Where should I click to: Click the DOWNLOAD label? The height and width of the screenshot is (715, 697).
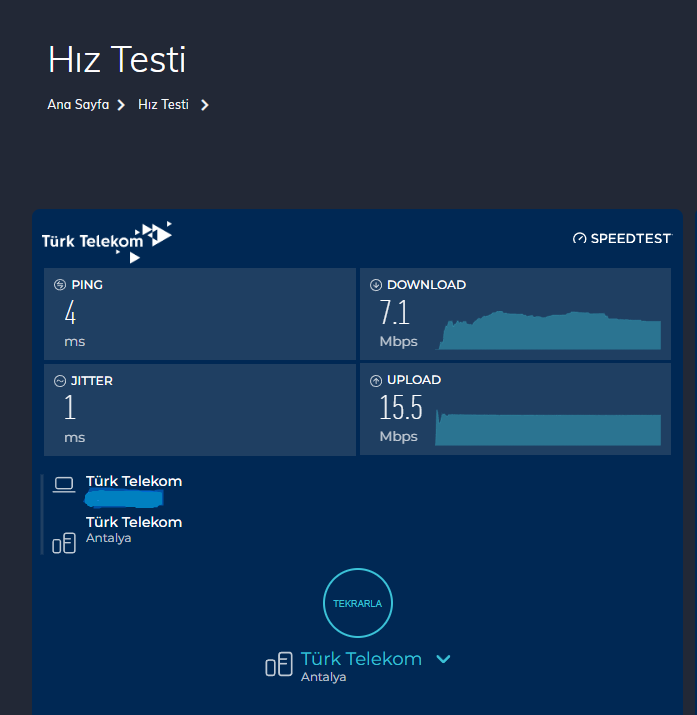pos(426,285)
